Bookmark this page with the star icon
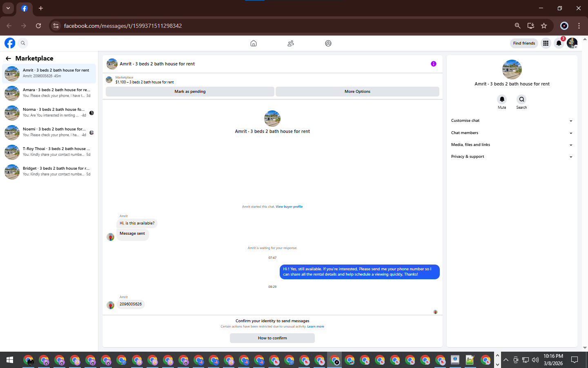This screenshot has height=368, width=588. point(544,26)
